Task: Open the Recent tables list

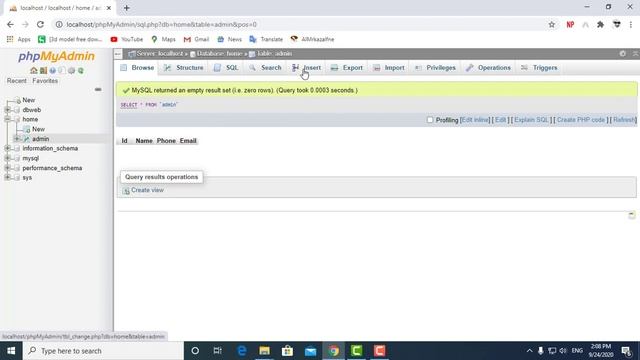Action: (16, 81)
